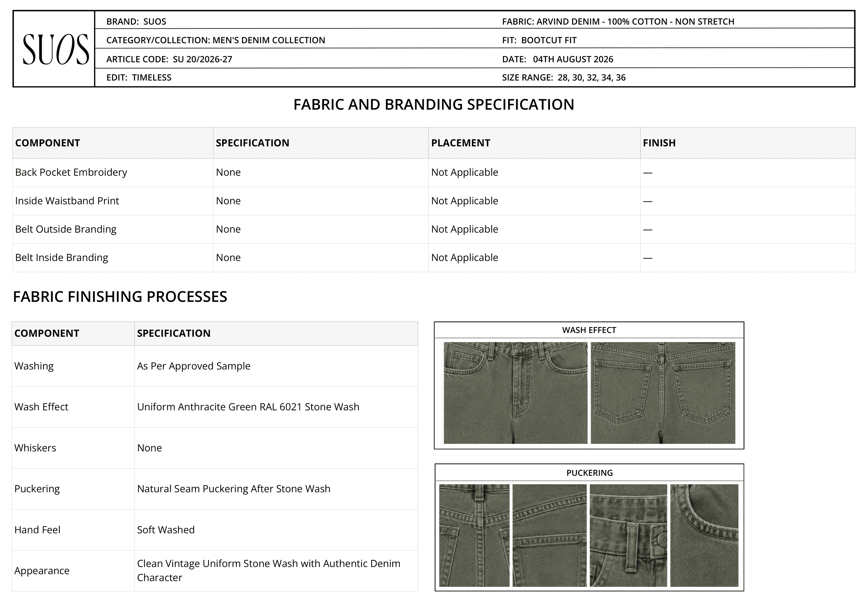Click the 'FABRIC AND BRANDING SPECIFICATION' title
Screen dimensions: 868x613
coord(434,105)
